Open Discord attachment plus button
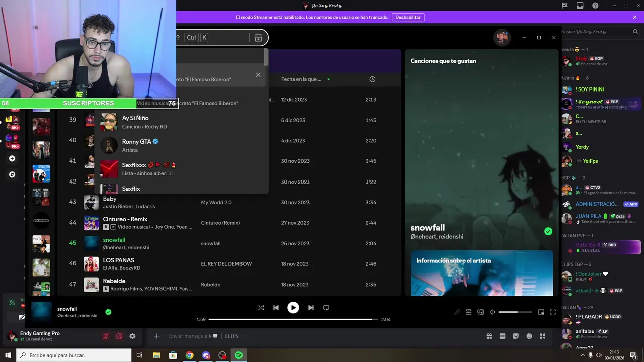The image size is (644, 362). pos(157,336)
